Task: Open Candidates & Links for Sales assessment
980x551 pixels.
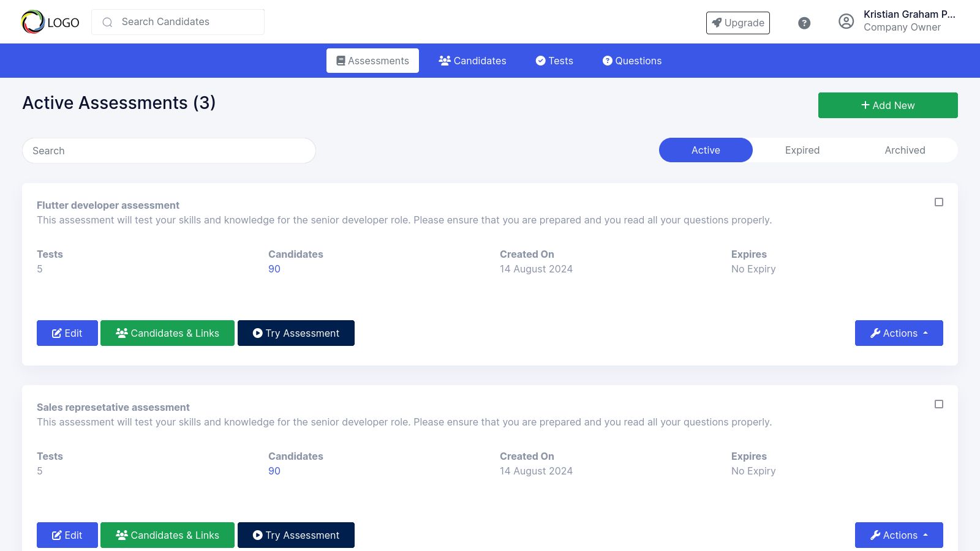Action: coord(167,535)
